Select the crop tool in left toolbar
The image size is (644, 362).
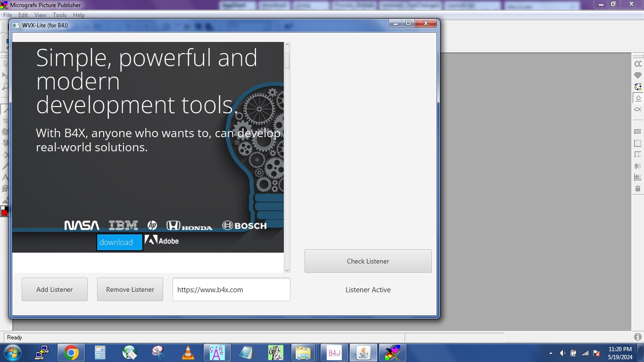5,121
